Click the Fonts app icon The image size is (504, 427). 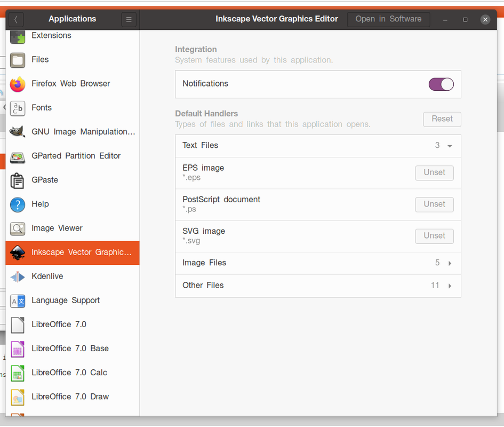[18, 108]
